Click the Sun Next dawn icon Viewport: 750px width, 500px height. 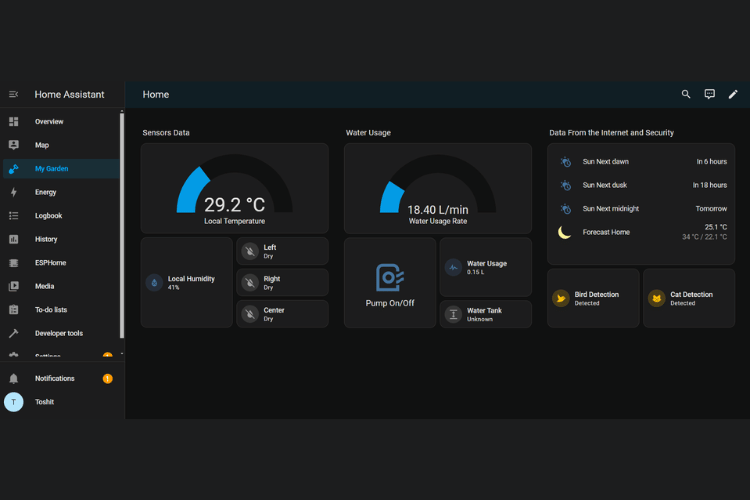point(565,162)
